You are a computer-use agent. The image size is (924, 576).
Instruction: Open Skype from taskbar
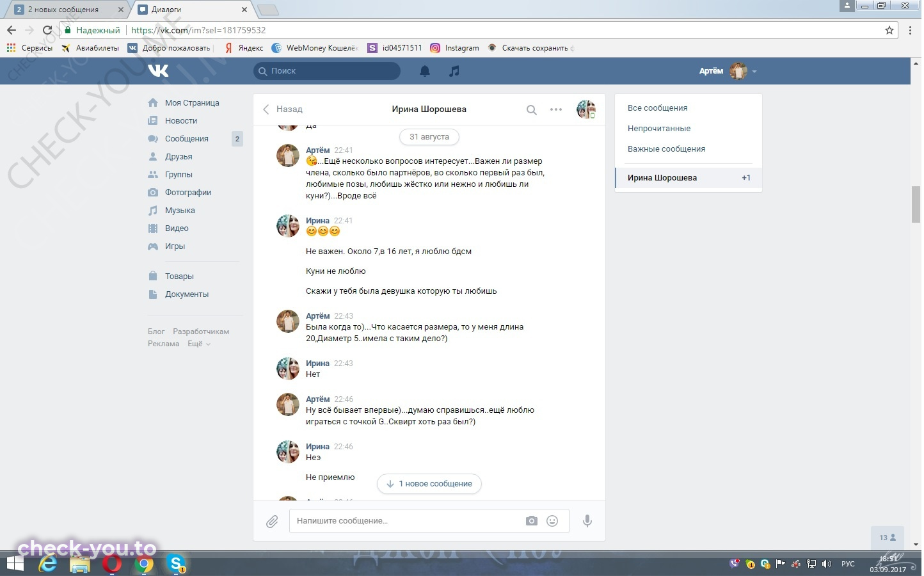pyautogui.click(x=176, y=564)
